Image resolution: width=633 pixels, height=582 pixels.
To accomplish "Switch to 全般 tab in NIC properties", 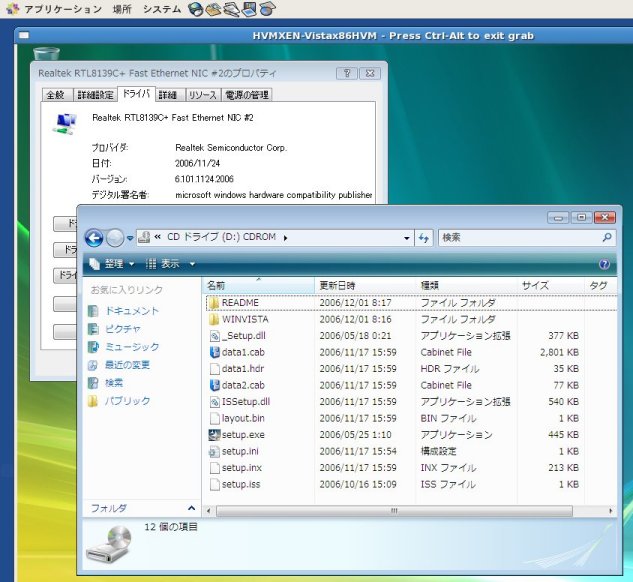I will pyautogui.click(x=56, y=95).
